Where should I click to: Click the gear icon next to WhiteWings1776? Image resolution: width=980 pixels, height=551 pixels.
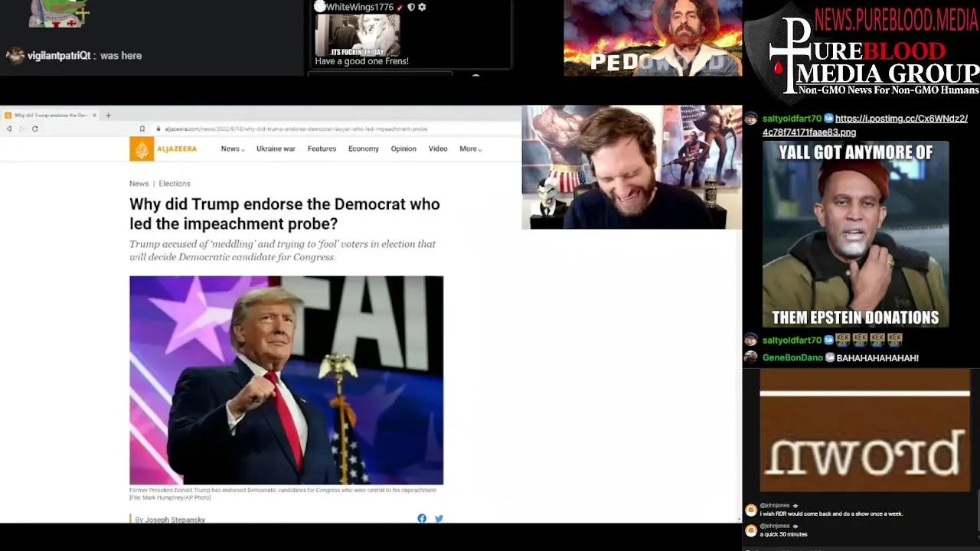coord(422,7)
